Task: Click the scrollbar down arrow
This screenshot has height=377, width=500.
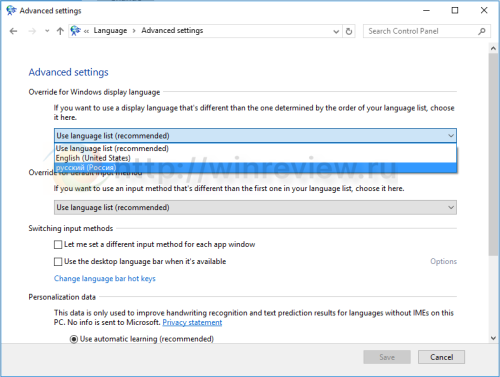Action: click(494, 338)
